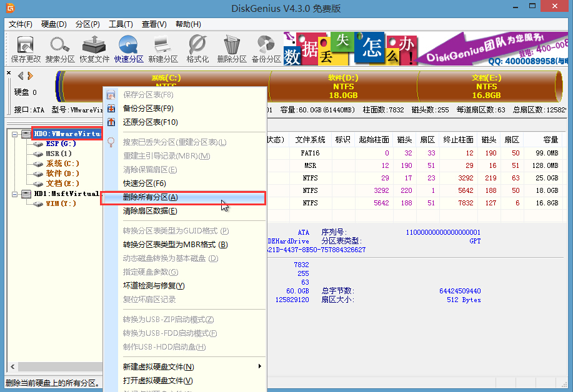
Task: Click the tree panel scroll left arrow
Action: 12,366
